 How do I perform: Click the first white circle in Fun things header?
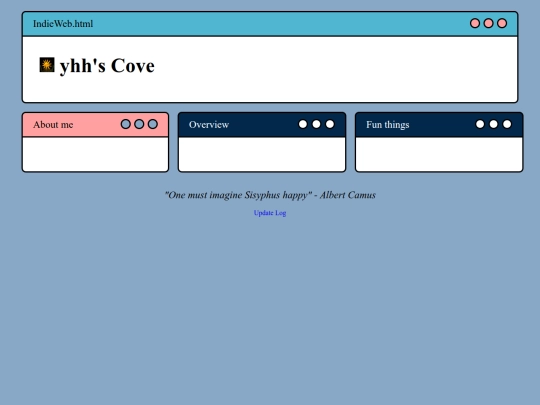click(480, 124)
